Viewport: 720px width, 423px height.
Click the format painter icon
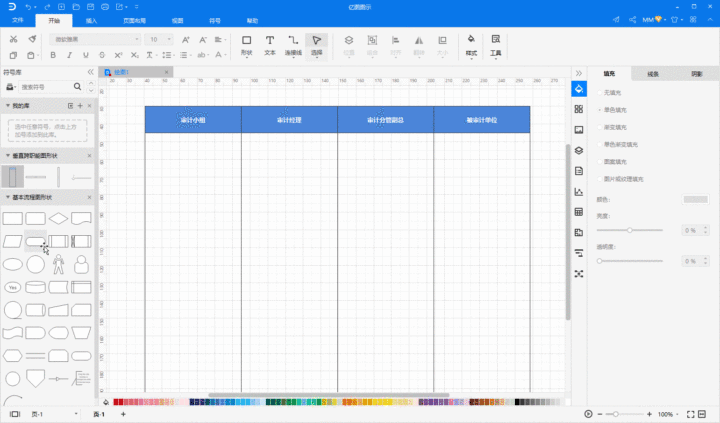click(x=32, y=39)
